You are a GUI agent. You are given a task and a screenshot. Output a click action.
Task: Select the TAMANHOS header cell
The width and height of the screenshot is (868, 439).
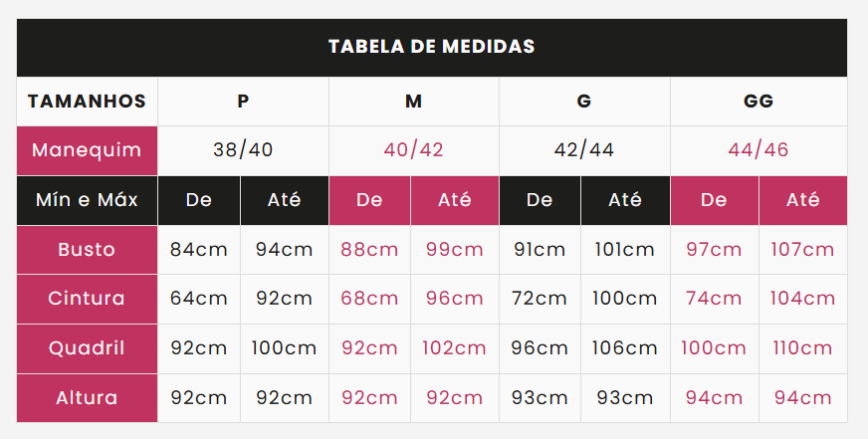pos(88,102)
